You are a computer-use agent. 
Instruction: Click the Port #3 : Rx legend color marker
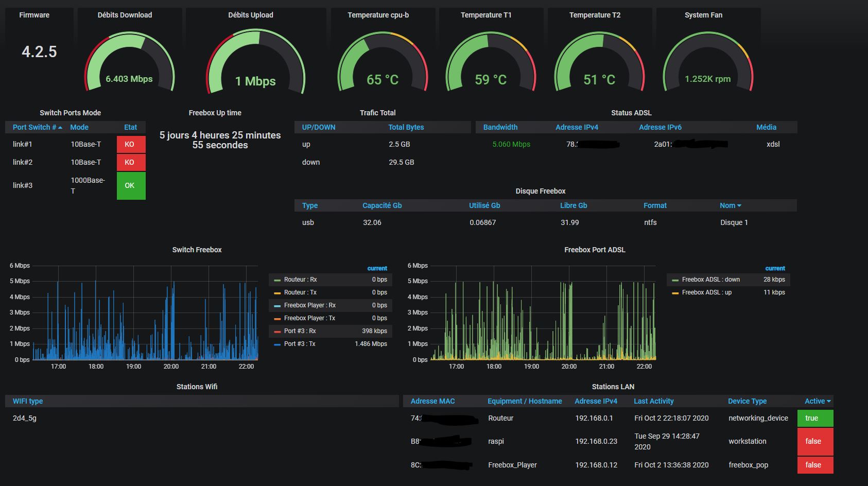[277, 332]
